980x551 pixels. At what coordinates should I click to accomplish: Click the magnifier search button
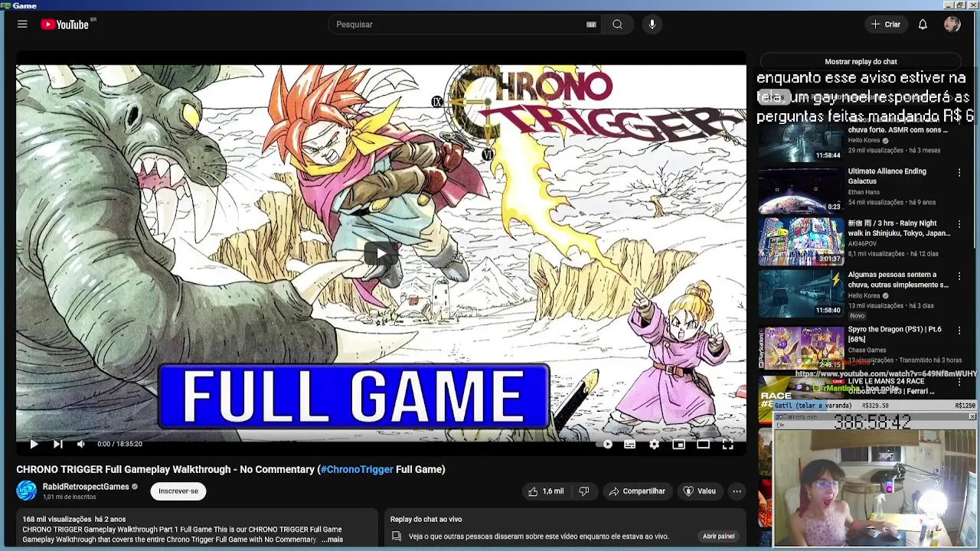[617, 24]
